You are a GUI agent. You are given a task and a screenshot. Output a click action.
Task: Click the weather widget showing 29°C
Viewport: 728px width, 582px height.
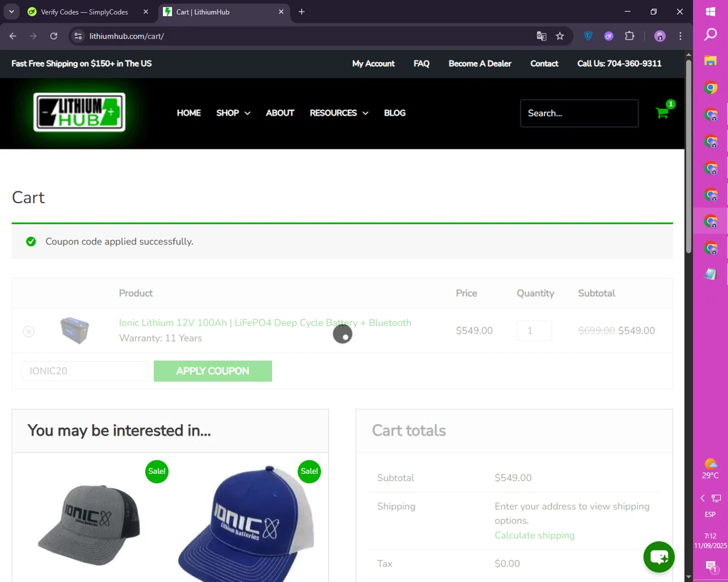pyautogui.click(x=711, y=469)
